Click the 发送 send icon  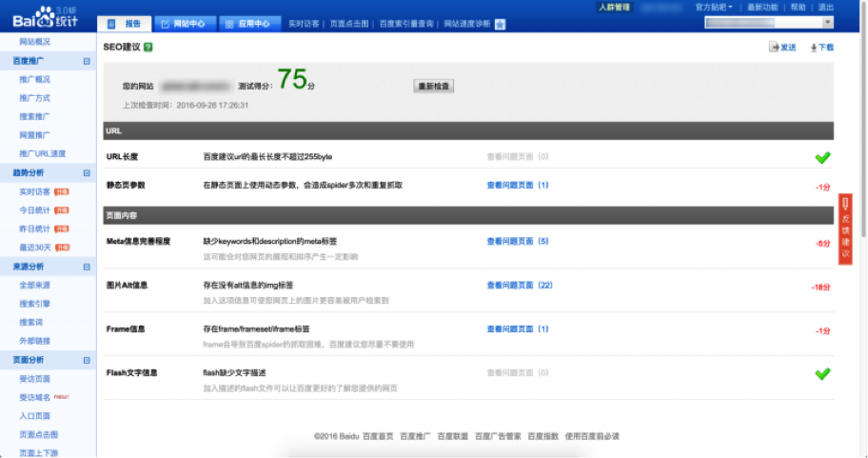coord(774,47)
